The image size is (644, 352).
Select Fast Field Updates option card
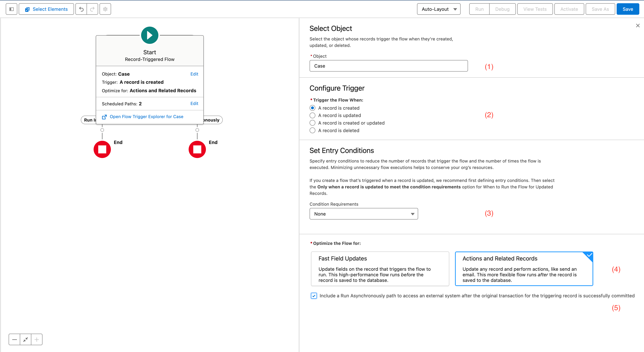coord(380,269)
